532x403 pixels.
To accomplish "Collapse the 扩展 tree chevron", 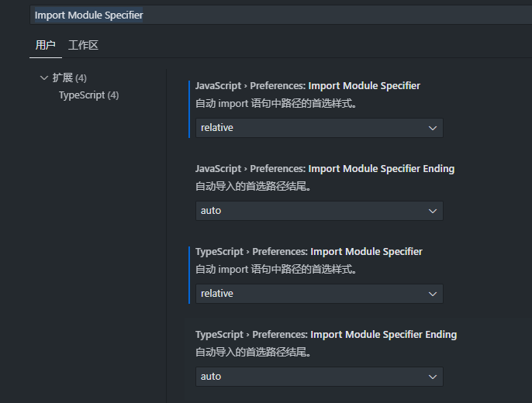I will click(43, 77).
